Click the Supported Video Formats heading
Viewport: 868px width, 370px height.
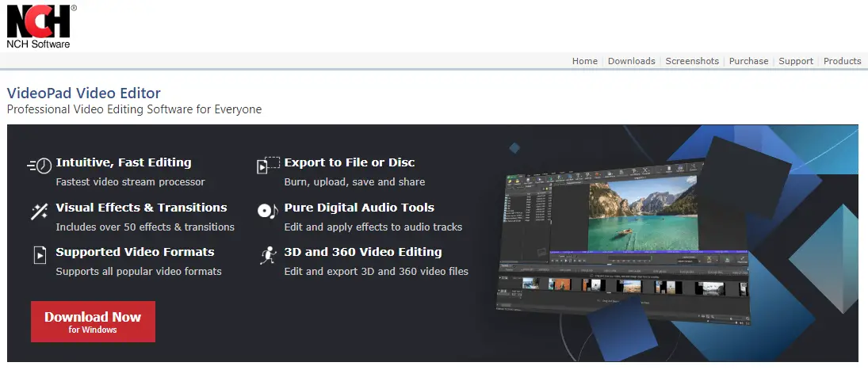[x=135, y=252]
